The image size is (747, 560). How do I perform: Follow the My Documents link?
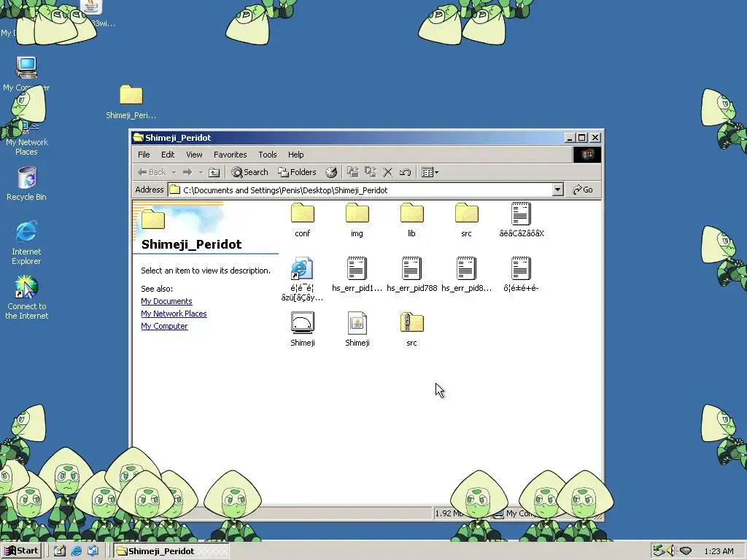click(x=166, y=301)
